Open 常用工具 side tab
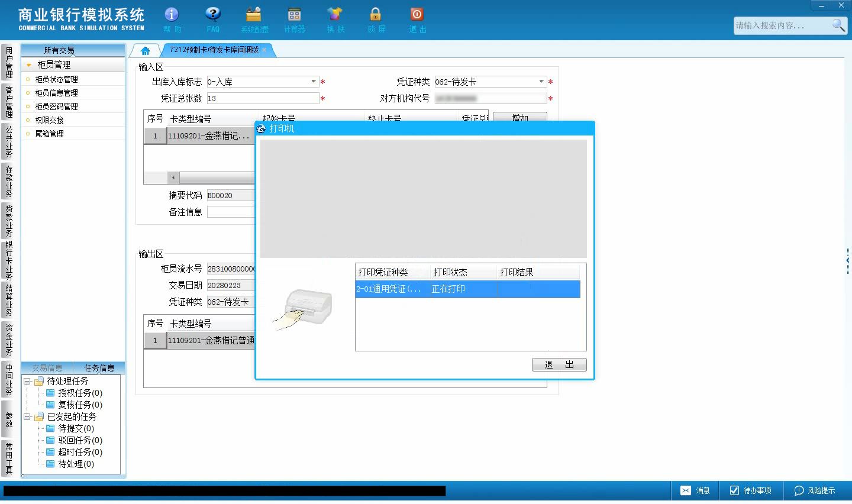 click(8, 458)
